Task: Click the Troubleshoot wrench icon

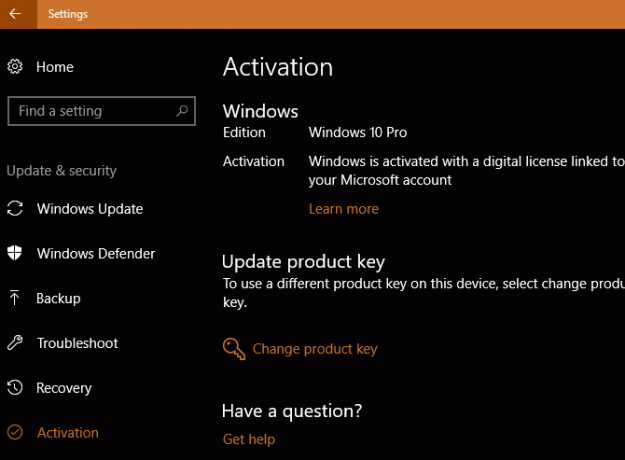Action: tap(15, 343)
